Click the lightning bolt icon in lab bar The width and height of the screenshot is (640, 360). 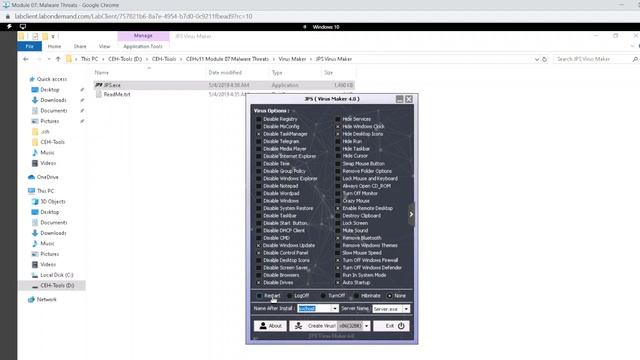click(9, 27)
